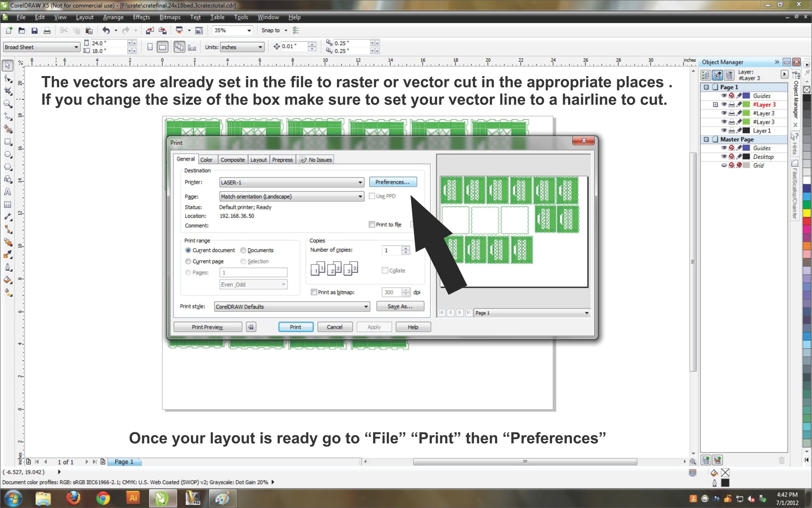Pick the yellow swatch in color palette
The width and height of the screenshot is (812, 508).
[807, 213]
